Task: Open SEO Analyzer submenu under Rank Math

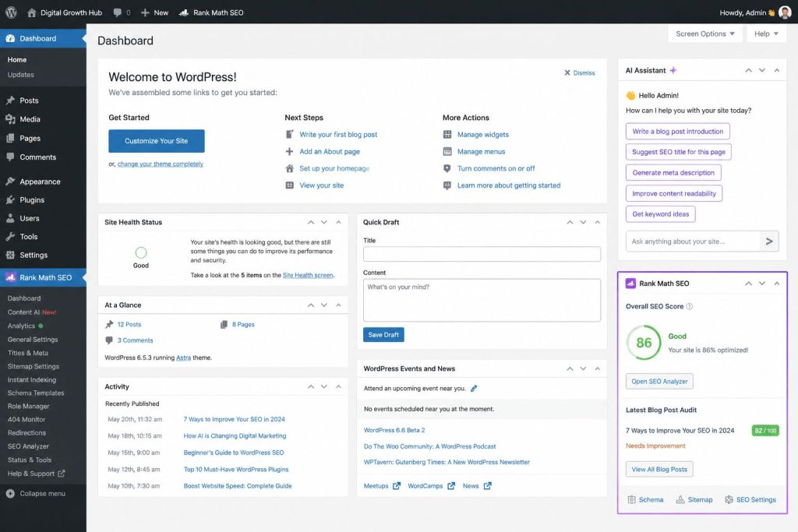Action: [29, 446]
